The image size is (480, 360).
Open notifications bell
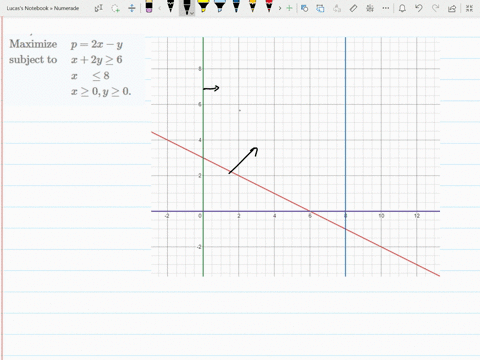[x=402, y=8]
